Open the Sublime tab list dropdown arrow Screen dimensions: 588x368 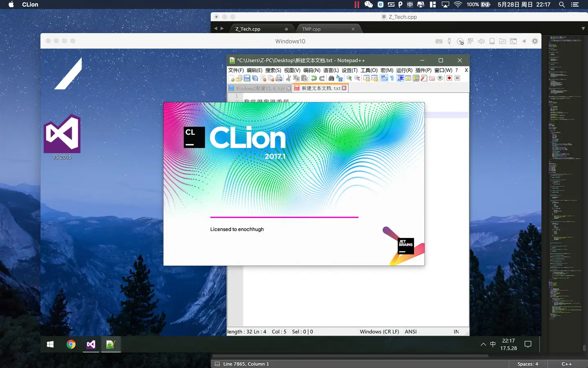583,29
